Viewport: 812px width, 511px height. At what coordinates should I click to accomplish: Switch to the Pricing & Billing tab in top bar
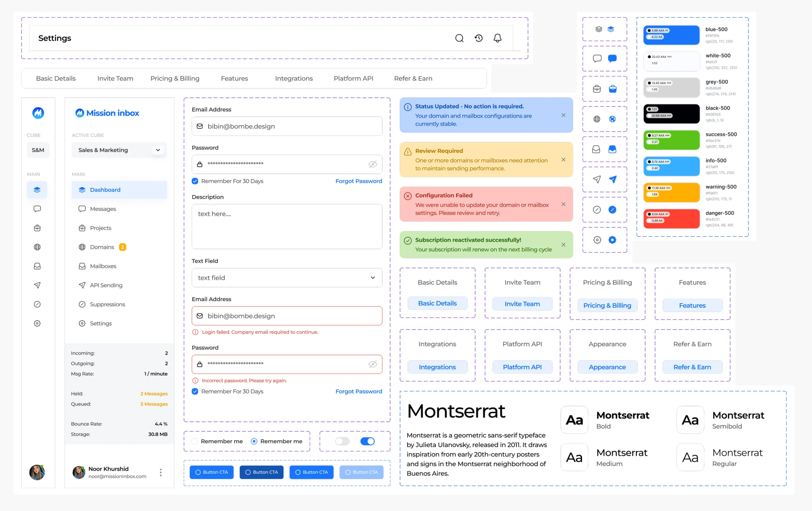pyautogui.click(x=175, y=78)
